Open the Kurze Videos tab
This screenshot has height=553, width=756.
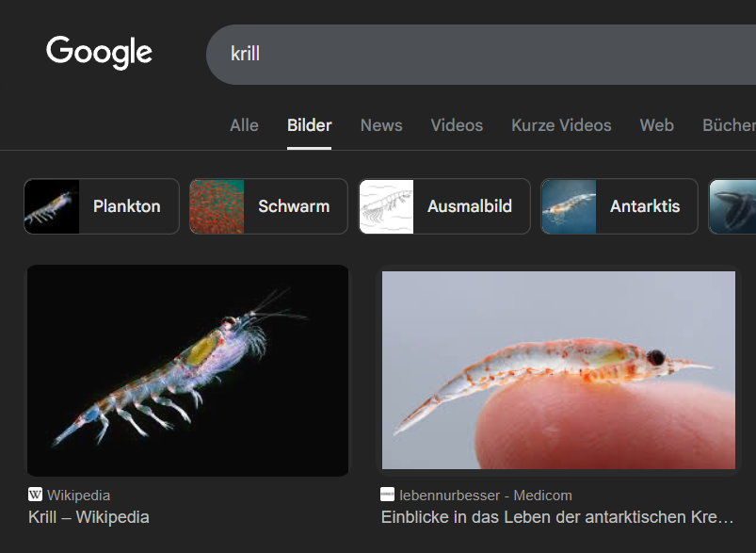[x=561, y=125]
